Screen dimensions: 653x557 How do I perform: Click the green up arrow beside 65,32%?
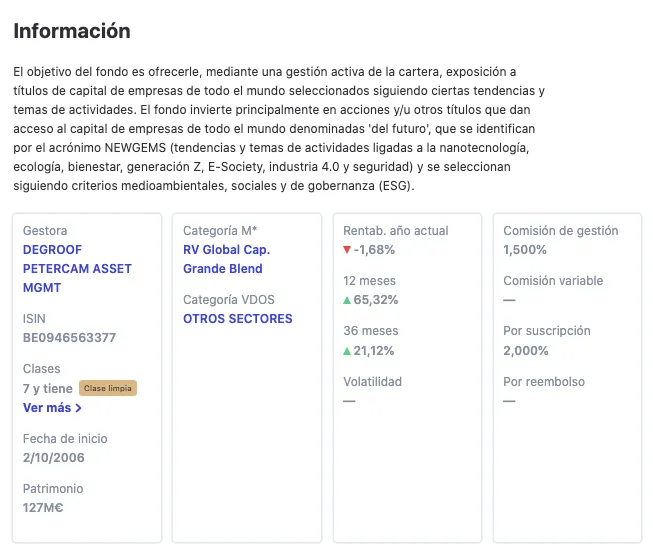347,300
